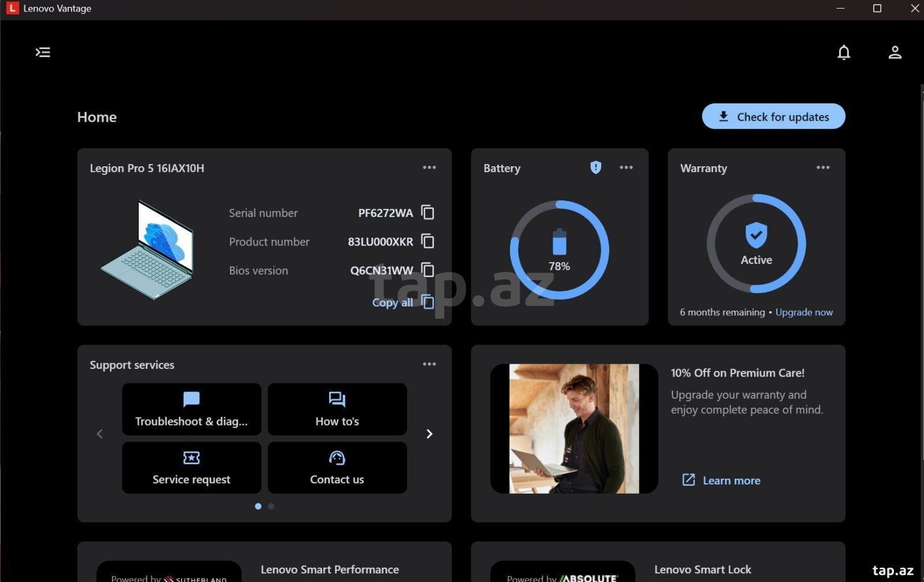The image size is (924, 582).
Task: Click the Upgrade now warranty link
Action: pyautogui.click(x=804, y=312)
